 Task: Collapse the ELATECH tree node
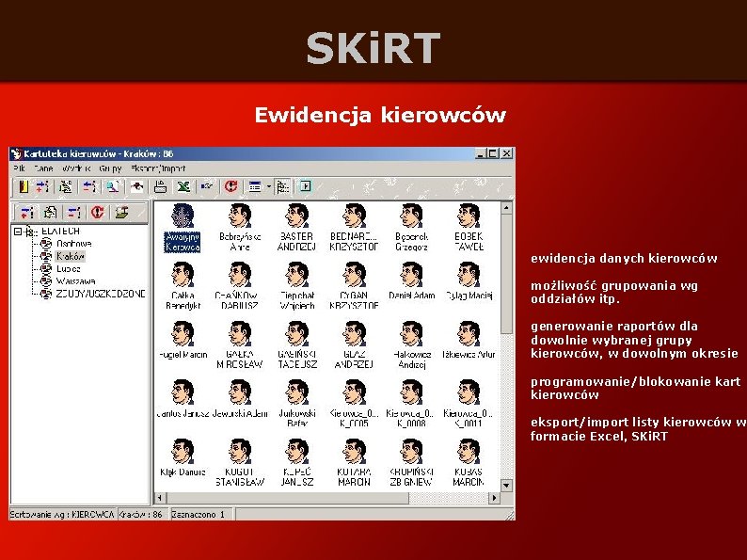[x=18, y=232]
